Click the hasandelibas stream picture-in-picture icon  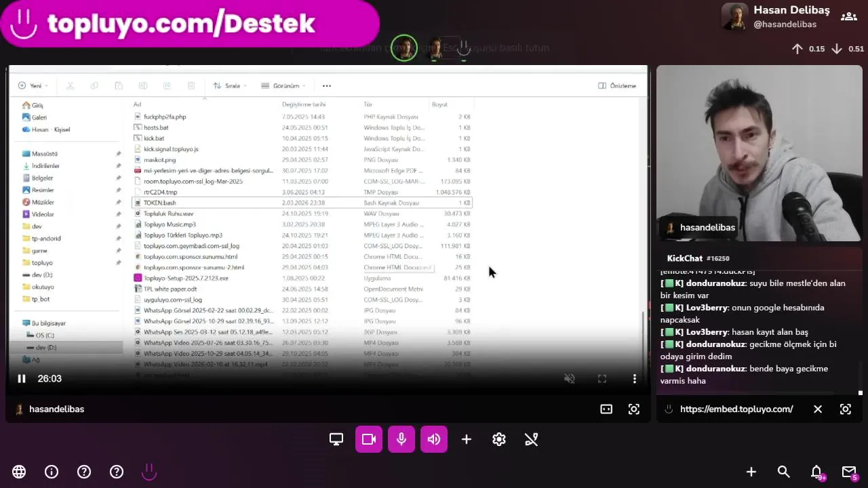click(x=606, y=409)
